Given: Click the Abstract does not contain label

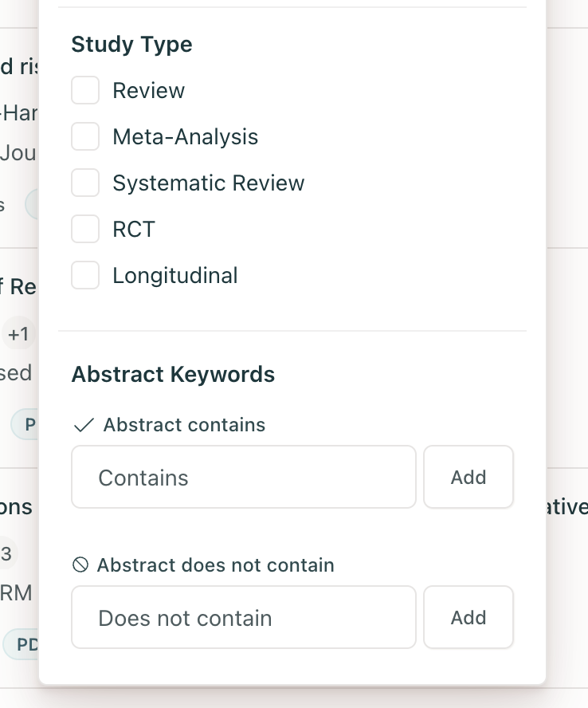Looking at the screenshot, I should (x=216, y=565).
